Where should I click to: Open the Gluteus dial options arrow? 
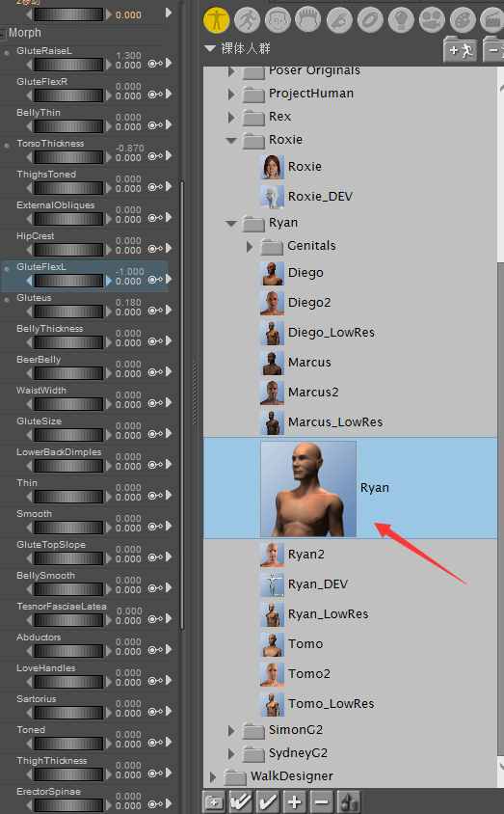click(169, 311)
